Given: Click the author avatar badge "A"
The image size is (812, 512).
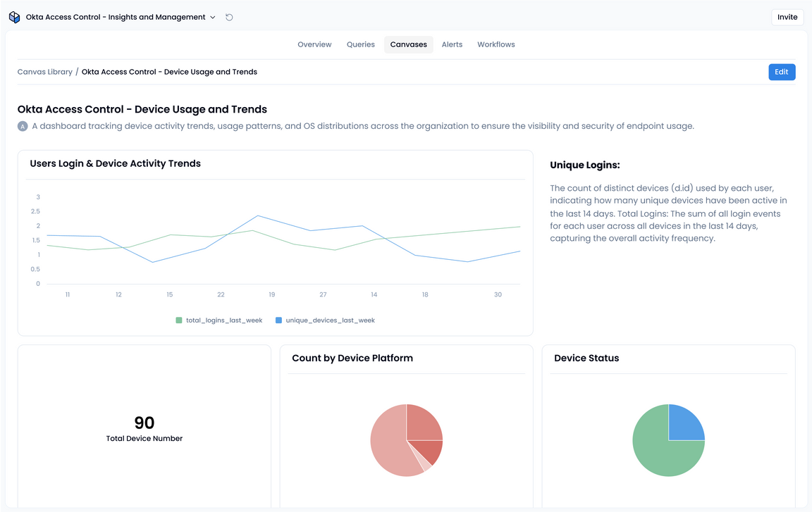Looking at the screenshot, I should [x=23, y=126].
